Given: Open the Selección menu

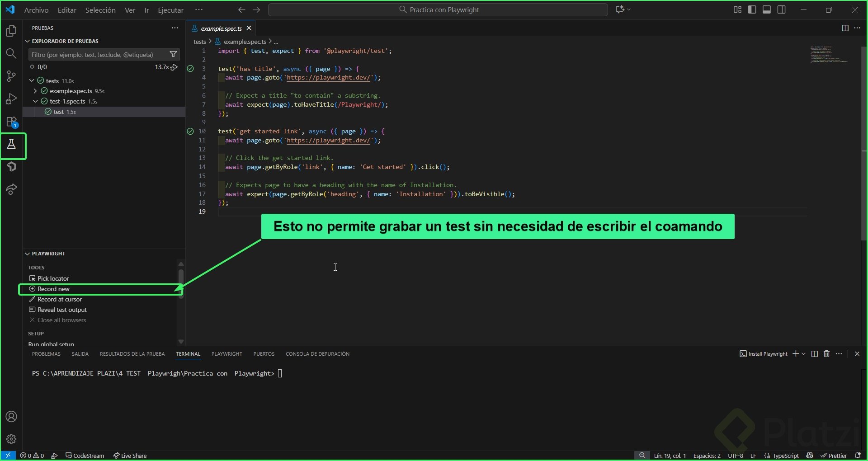Looking at the screenshot, I should (x=100, y=10).
